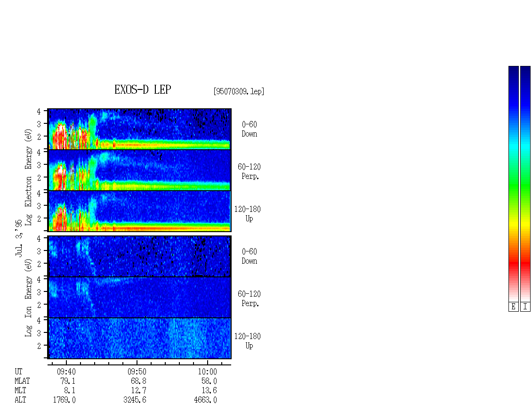The width and height of the screenshot is (532, 412).
Task: Open the electron 120-180 Up spectrogram panel
Action: coord(139,211)
